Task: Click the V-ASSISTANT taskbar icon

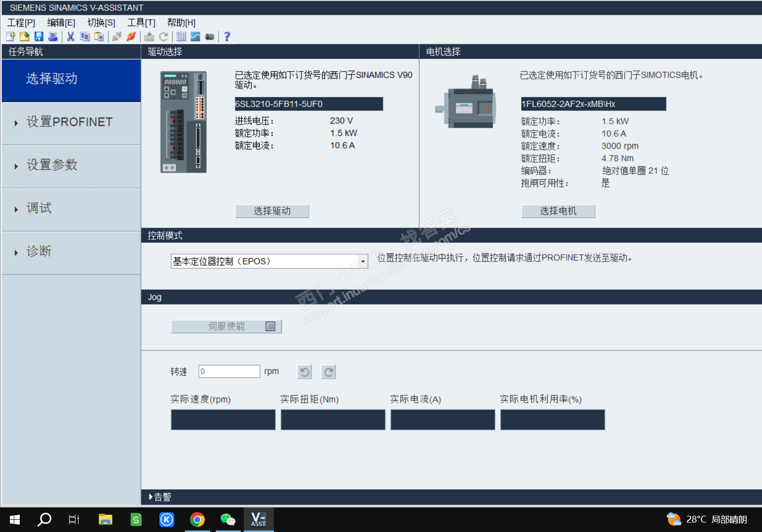Action: (258, 519)
